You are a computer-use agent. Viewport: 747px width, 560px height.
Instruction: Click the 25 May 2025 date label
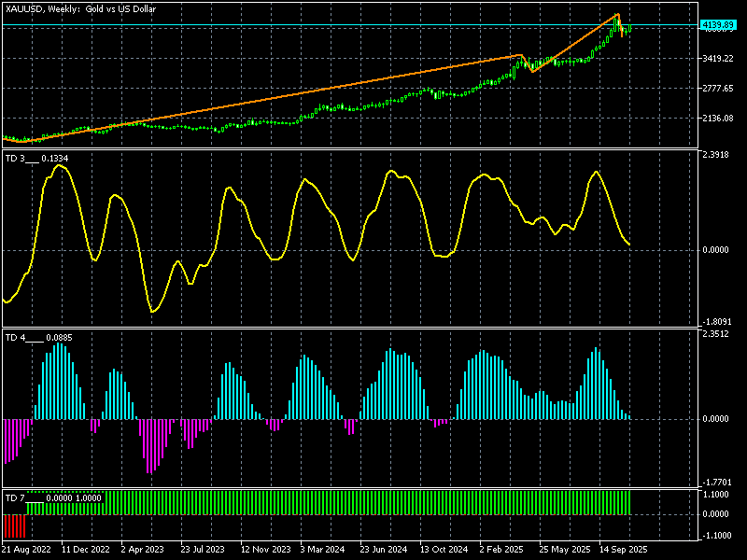coord(565,550)
